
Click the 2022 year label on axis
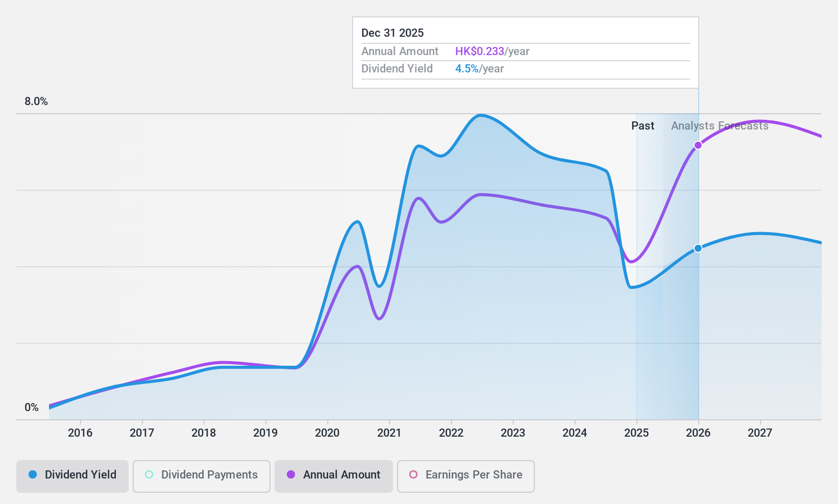(x=451, y=433)
